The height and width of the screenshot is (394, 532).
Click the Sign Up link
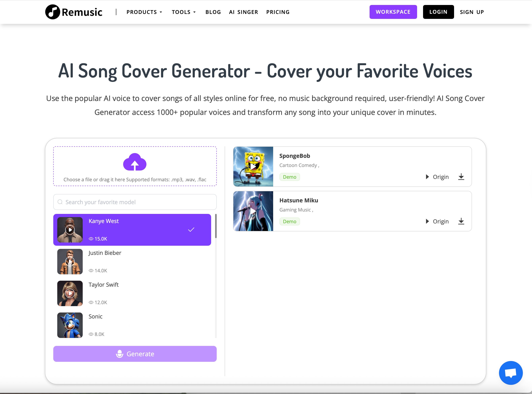pos(472,12)
